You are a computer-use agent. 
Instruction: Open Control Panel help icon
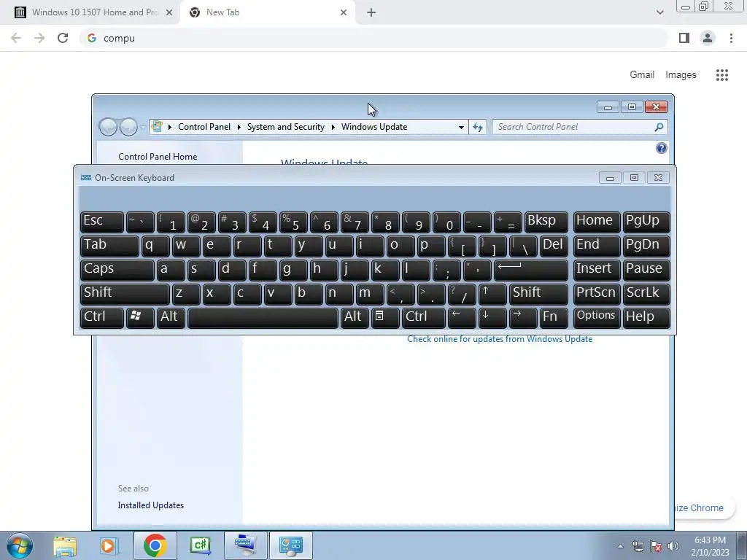661,148
